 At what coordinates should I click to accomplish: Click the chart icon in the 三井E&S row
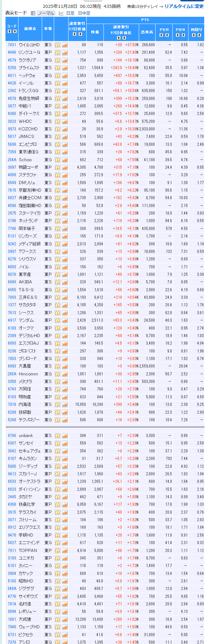(64, 297)
